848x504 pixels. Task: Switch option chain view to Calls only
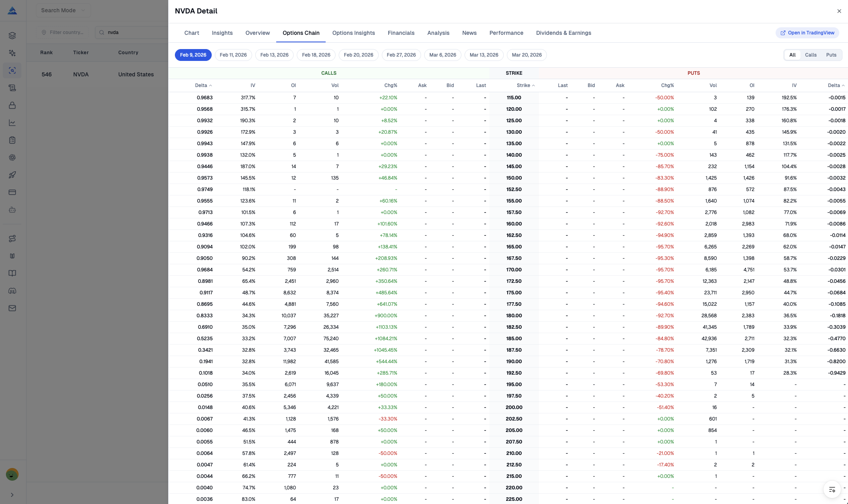coord(810,55)
